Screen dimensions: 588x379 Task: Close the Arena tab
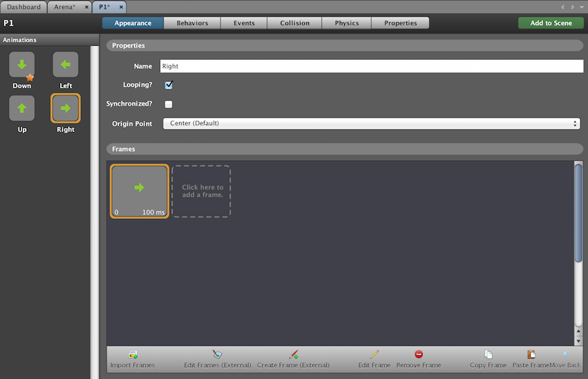[x=87, y=7]
